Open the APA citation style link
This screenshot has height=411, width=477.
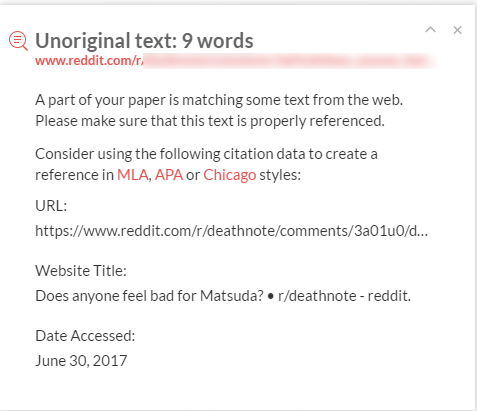coord(169,175)
